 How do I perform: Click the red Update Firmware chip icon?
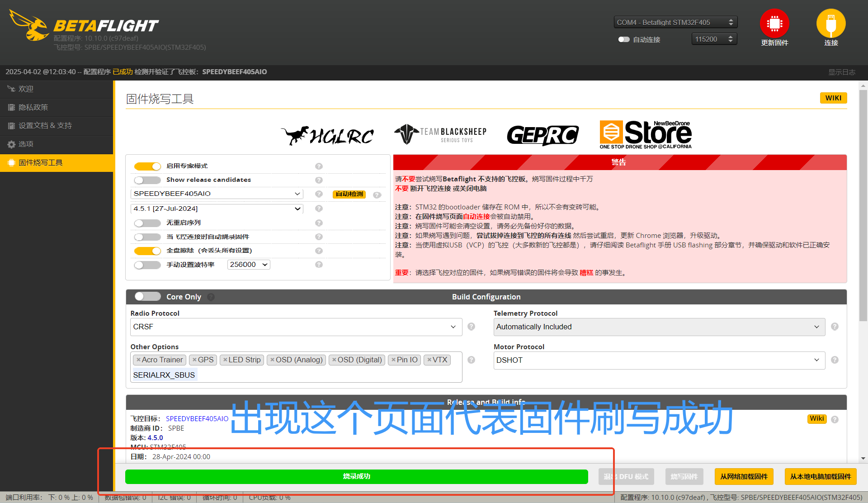774,24
